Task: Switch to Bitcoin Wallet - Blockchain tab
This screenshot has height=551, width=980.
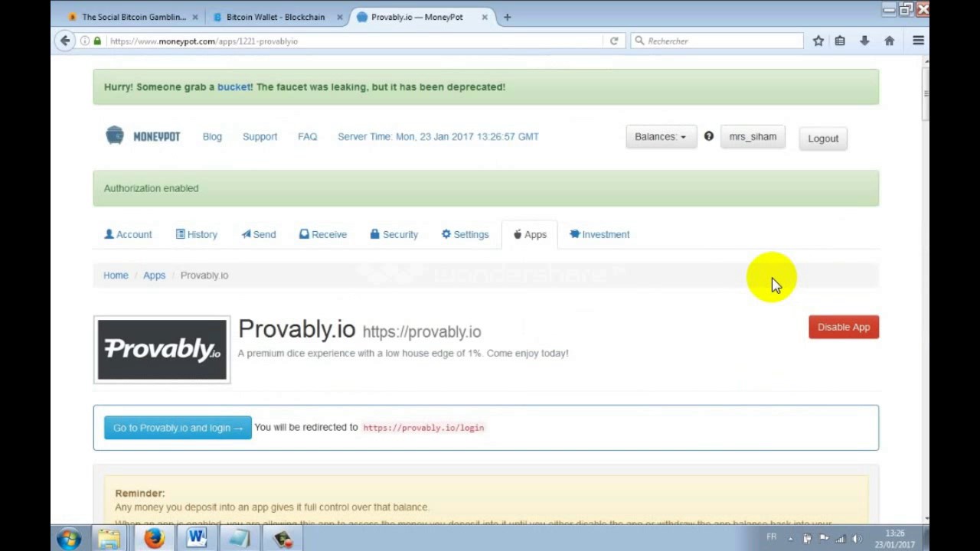Action: (276, 17)
